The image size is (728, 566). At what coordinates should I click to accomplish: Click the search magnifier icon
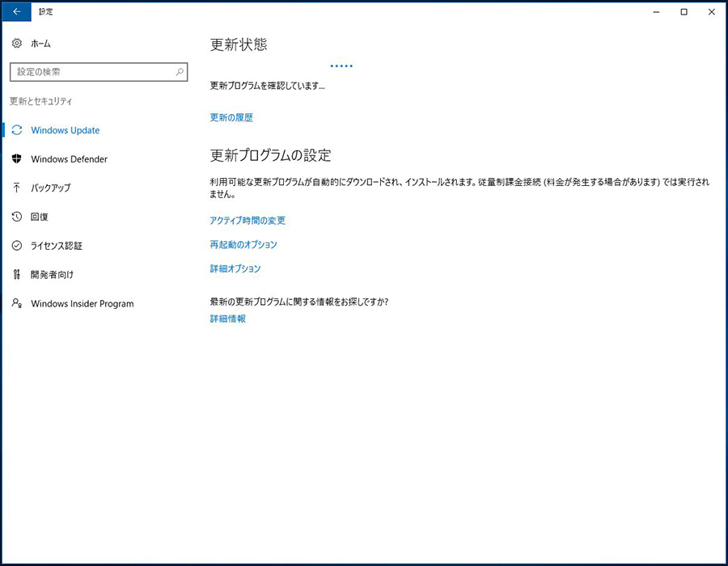[x=180, y=72]
